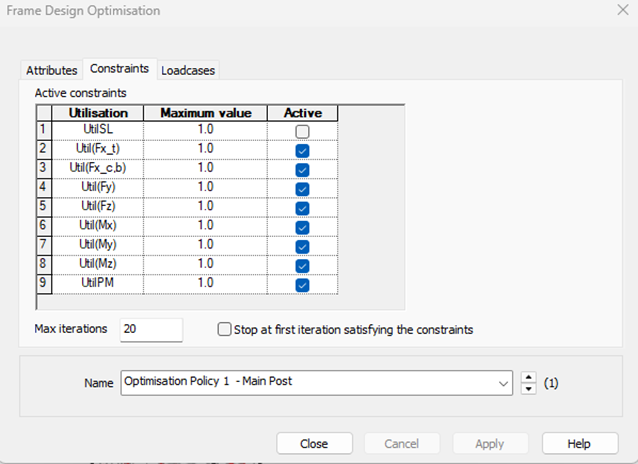Select the Constraints tab
The height and width of the screenshot is (464, 638).
tap(119, 69)
